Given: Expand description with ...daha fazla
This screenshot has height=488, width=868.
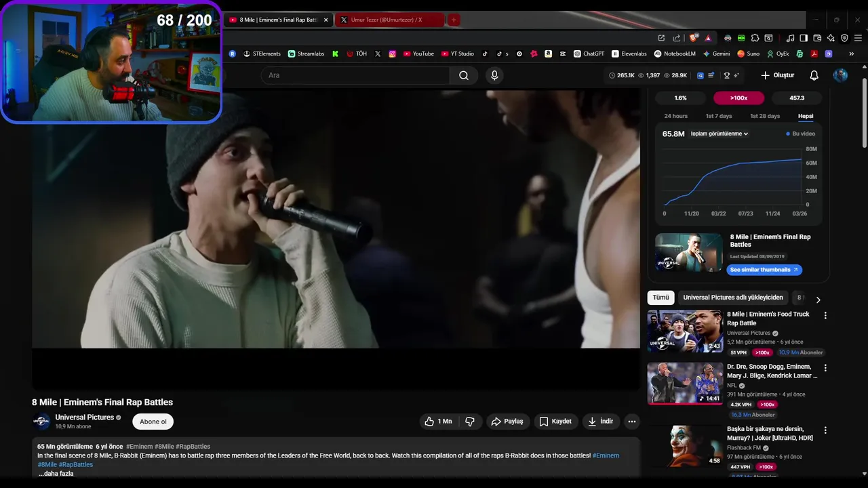Looking at the screenshot, I should (x=56, y=474).
